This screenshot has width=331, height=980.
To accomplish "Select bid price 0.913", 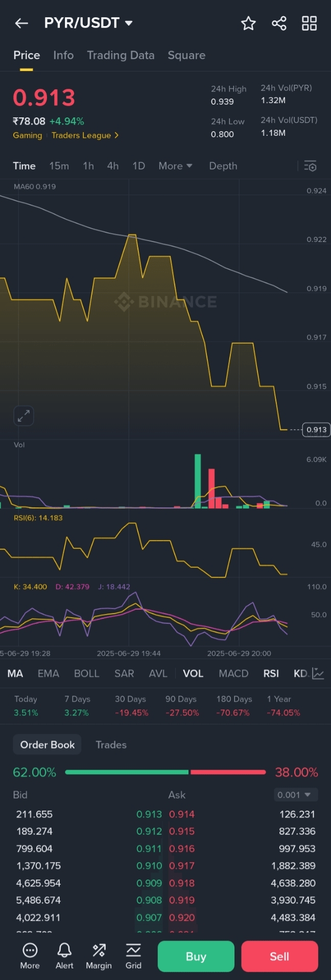I will pos(149,814).
